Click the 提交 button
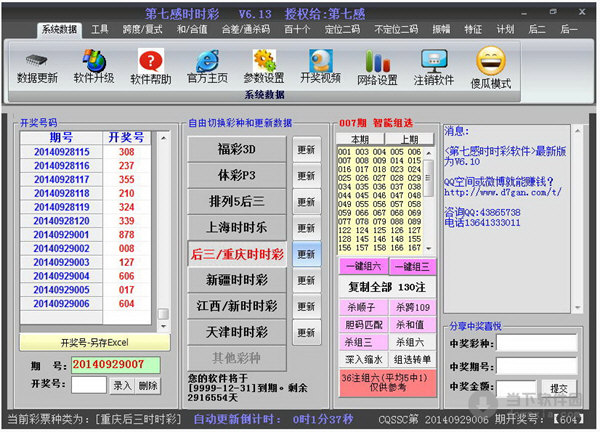Image resolution: width=600 pixels, height=432 pixels. [x=559, y=389]
